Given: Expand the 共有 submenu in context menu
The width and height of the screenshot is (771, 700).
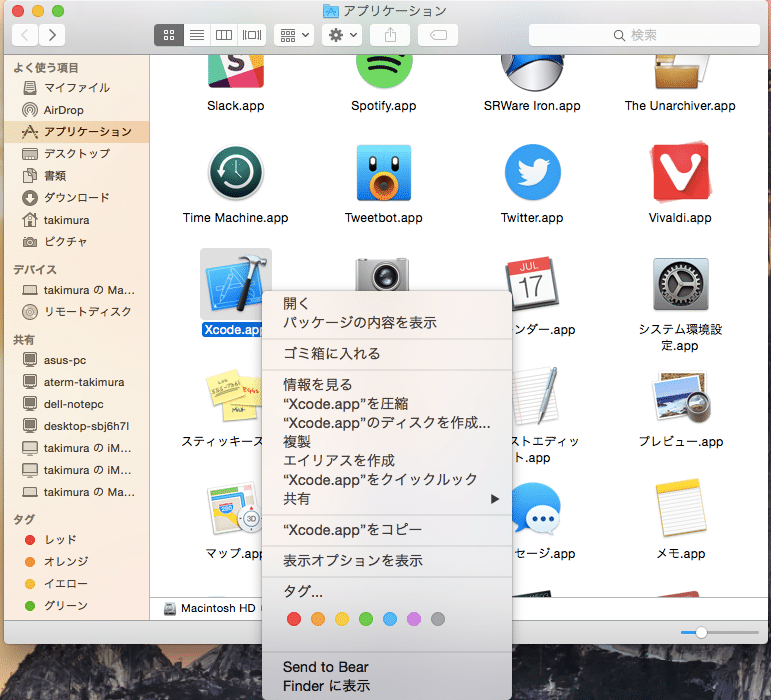Looking at the screenshot, I should click(x=387, y=499).
